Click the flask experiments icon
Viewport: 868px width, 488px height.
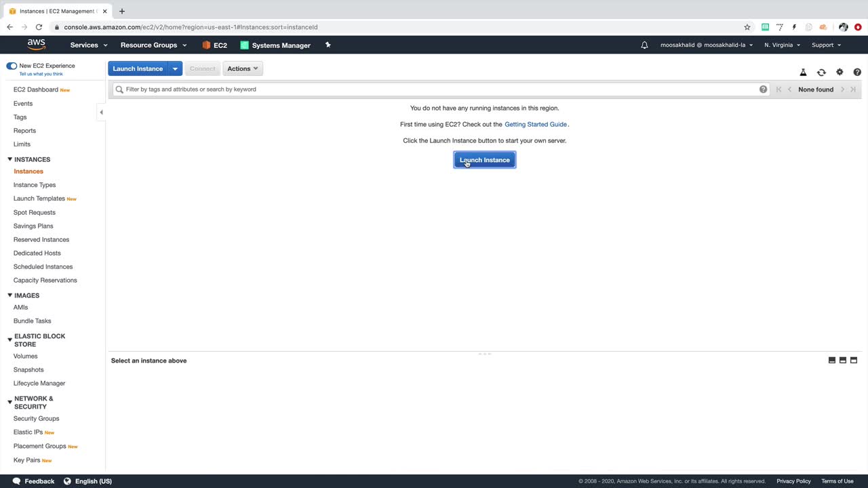coord(803,72)
